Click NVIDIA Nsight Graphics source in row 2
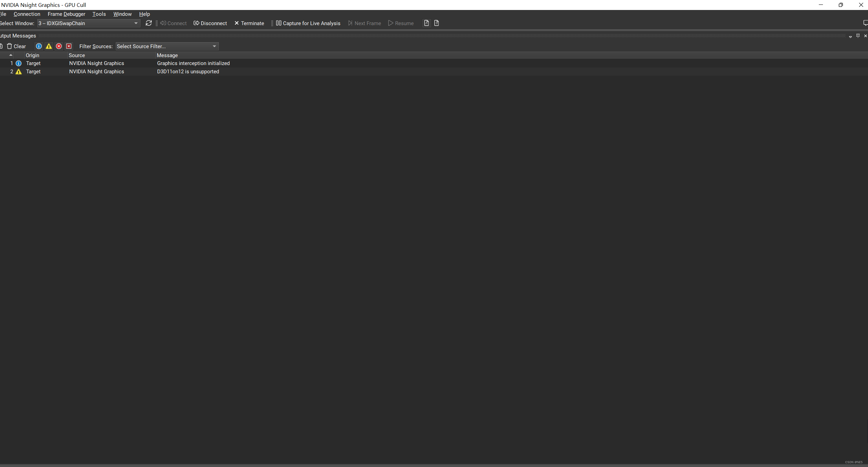Screen dimensions: 868x467 (x=96, y=72)
